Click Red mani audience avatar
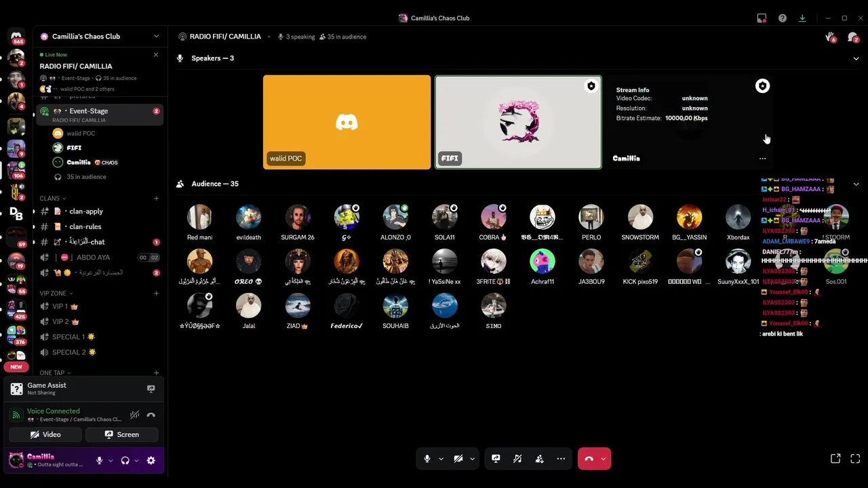 (200, 218)
